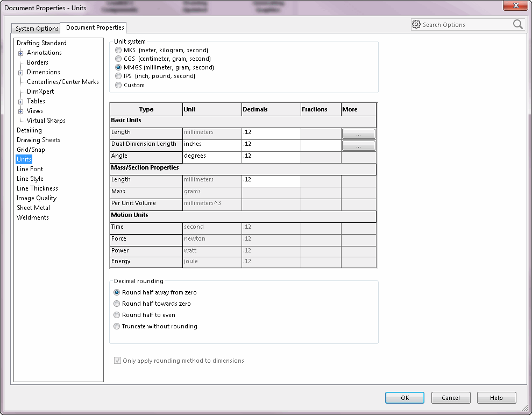Select Units in the tree
The image size is (532, 415).
[24, 159]
